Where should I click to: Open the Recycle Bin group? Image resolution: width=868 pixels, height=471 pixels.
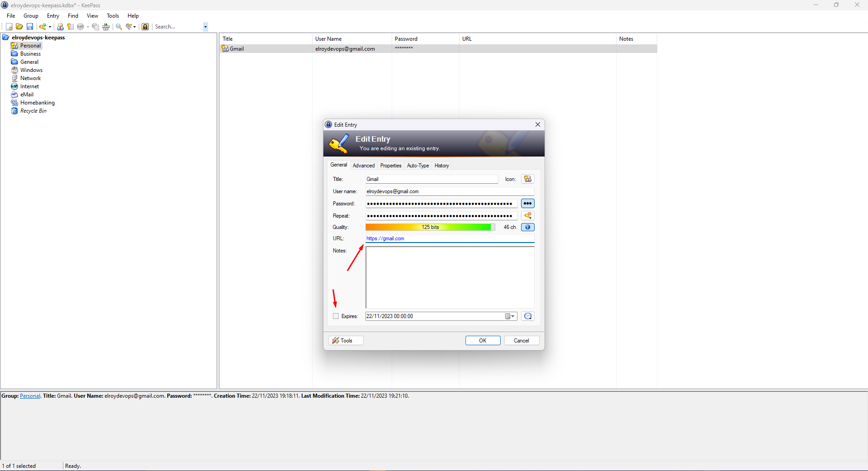pyautogui.click(x=33, y=111)
